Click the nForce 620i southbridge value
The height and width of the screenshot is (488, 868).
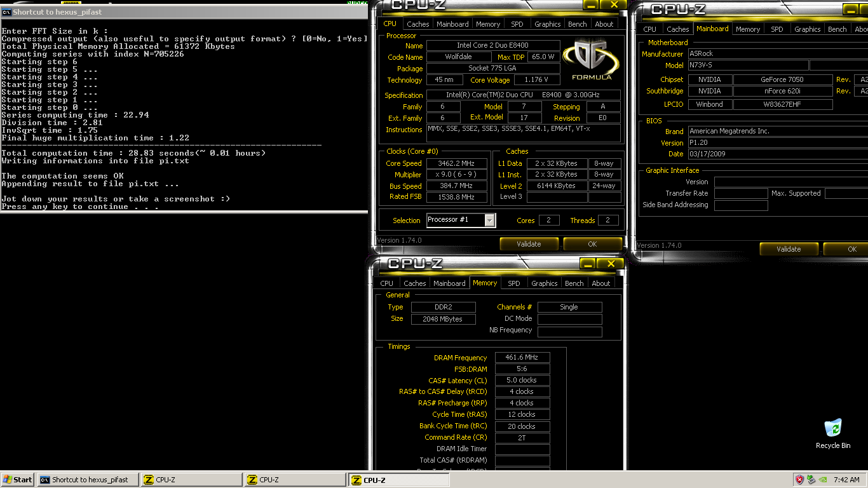[783, 91]
